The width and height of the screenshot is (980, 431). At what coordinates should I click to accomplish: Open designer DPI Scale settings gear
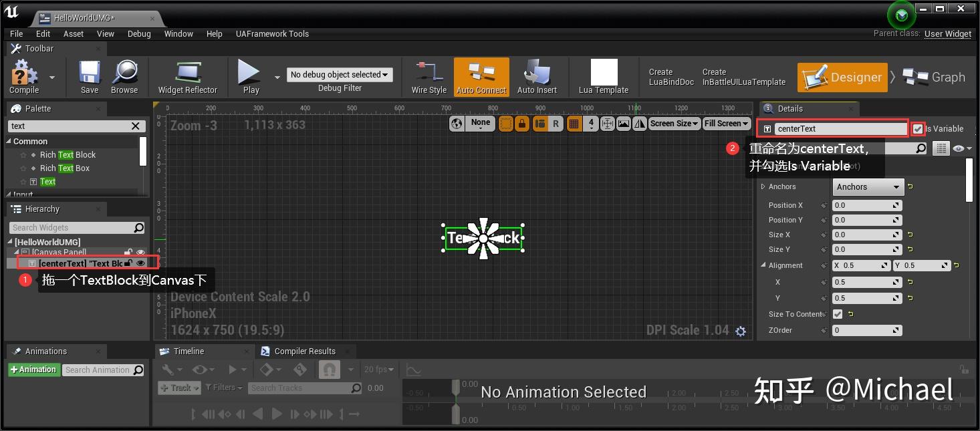coord(741,331)
